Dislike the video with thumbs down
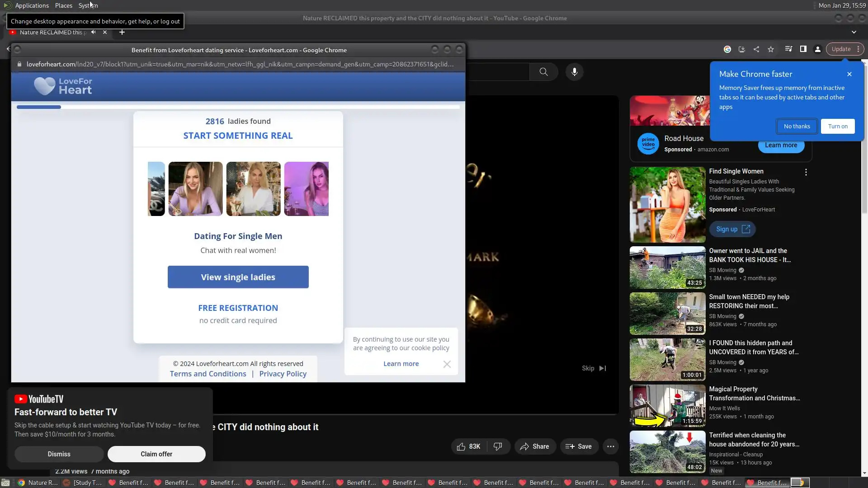Screen dimensions: 868x488 498,446
